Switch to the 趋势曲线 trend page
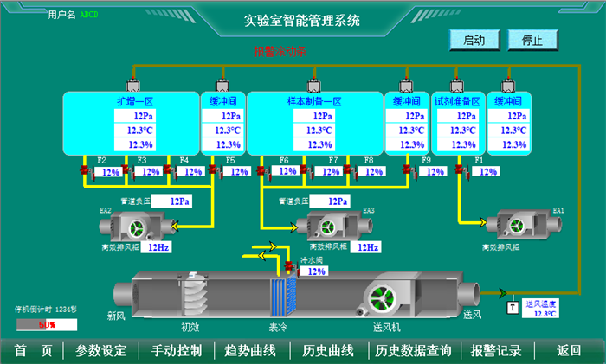Image resolution: width=606 pixels, height=364 pixels. tap(250, 351)
